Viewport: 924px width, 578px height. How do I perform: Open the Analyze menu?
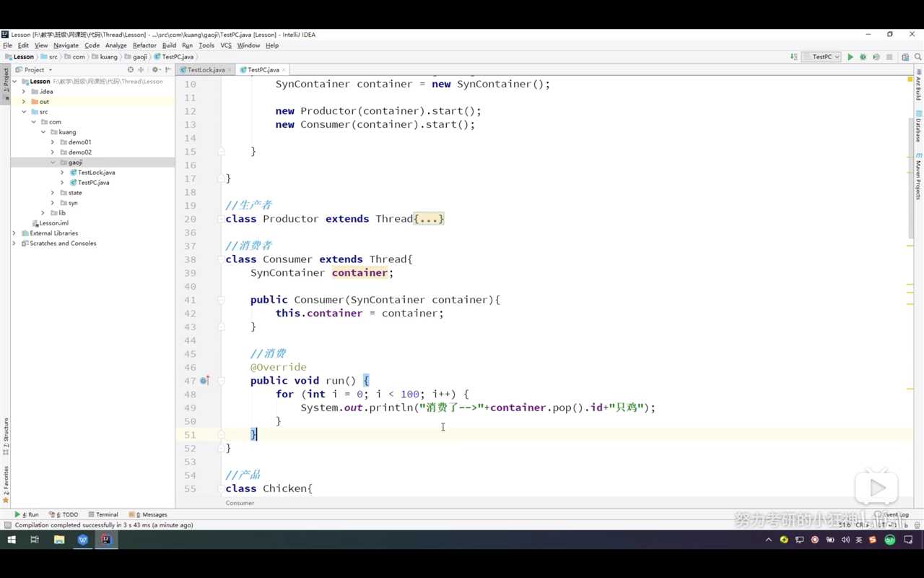115,46
